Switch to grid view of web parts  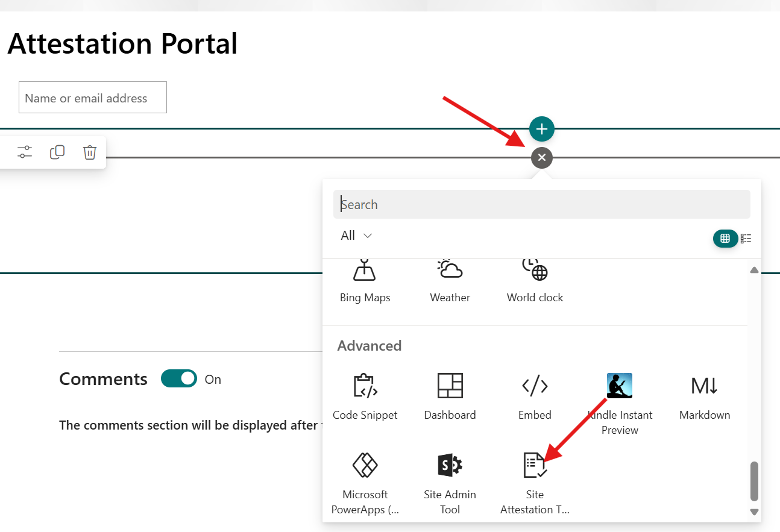click(725, 239)
